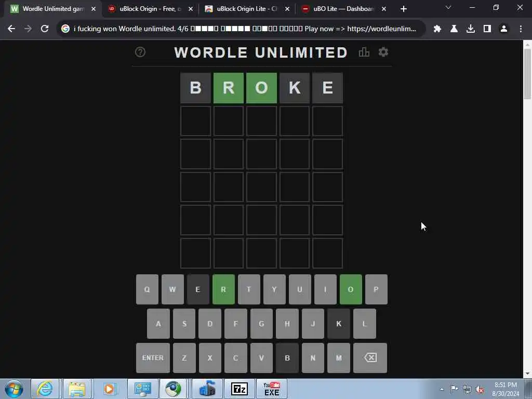Click the browser back arrow

pos(11,29)
